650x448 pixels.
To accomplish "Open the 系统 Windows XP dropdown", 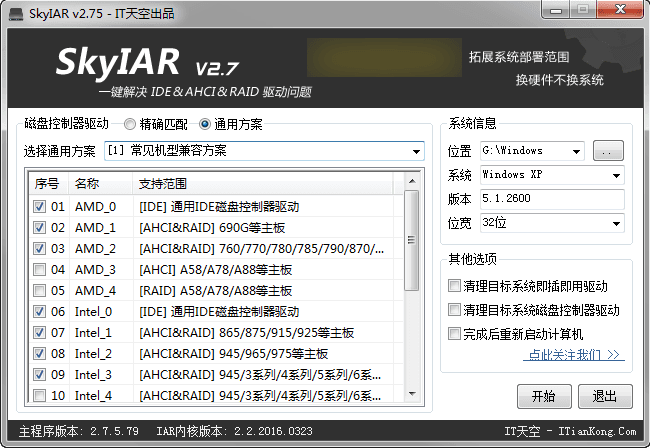I will (x=616, y=175).
